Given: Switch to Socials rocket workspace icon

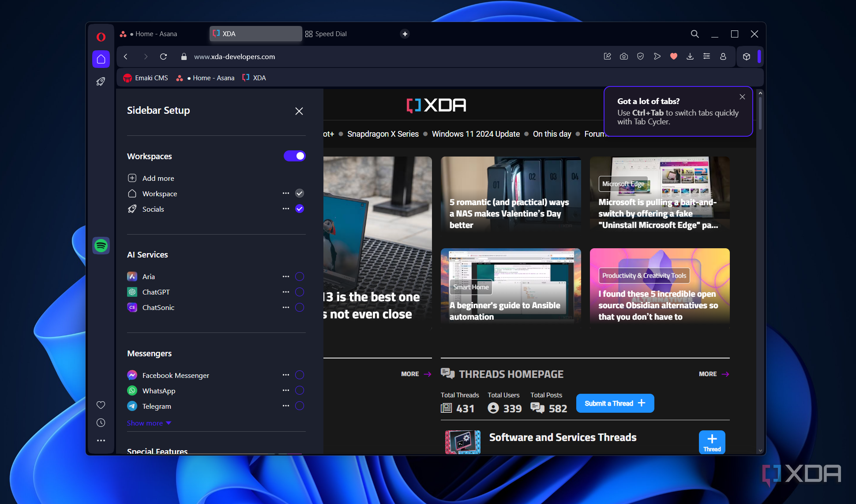Looking at the screenshot, I should 101,81.
